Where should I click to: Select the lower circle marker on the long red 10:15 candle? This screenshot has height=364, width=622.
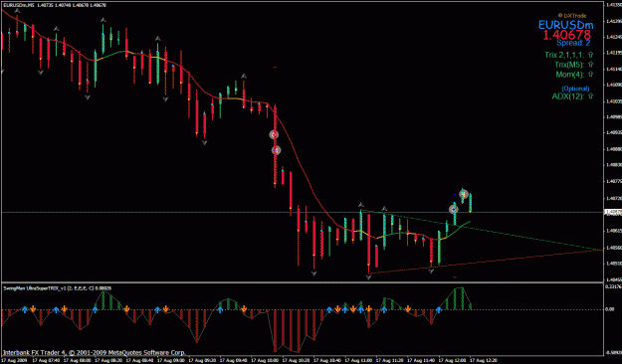(276, 150)
